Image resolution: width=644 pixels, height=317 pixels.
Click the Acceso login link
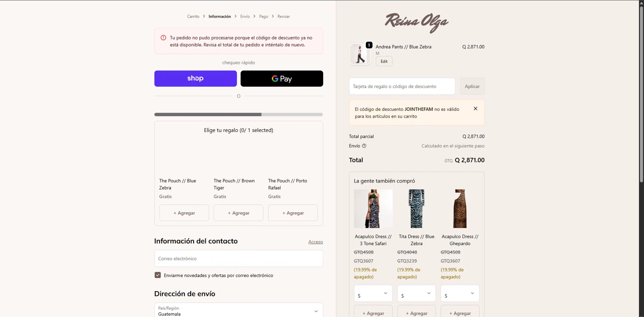click(316, 242)
